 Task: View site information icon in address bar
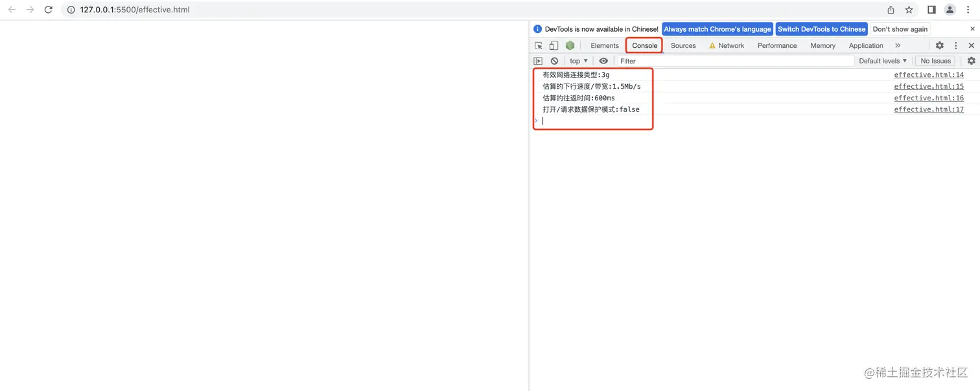pos(71,10)
